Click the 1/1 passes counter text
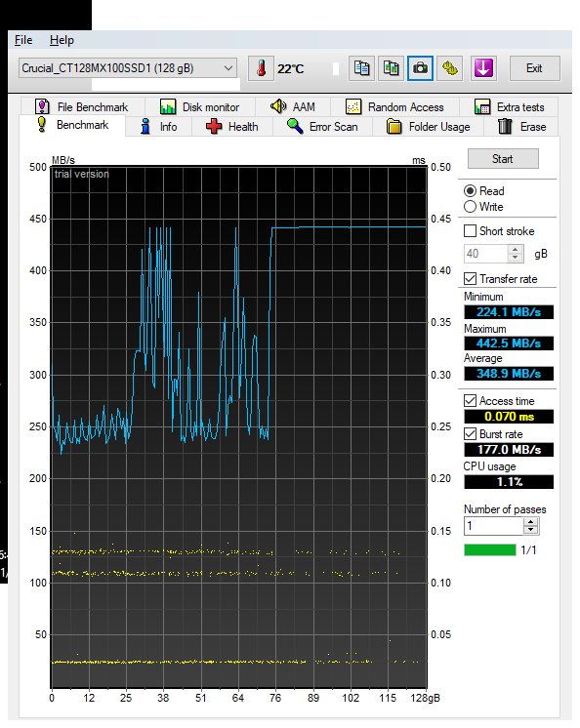The image size is (580, 728). [x=528, y=550]
